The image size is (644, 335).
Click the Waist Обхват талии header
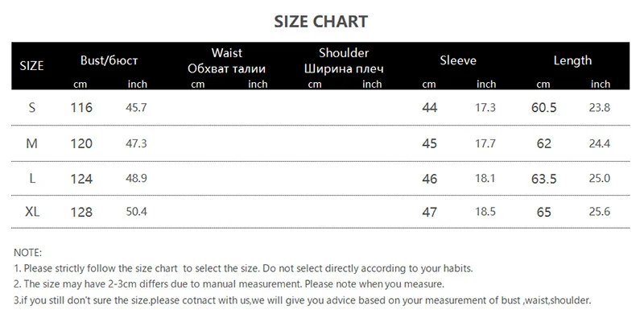[x=226, y=61]
